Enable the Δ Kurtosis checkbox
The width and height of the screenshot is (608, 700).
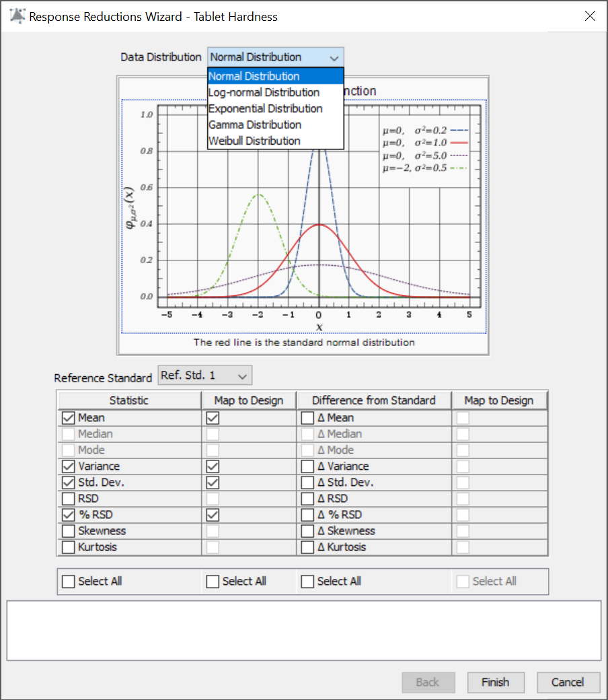307,547
